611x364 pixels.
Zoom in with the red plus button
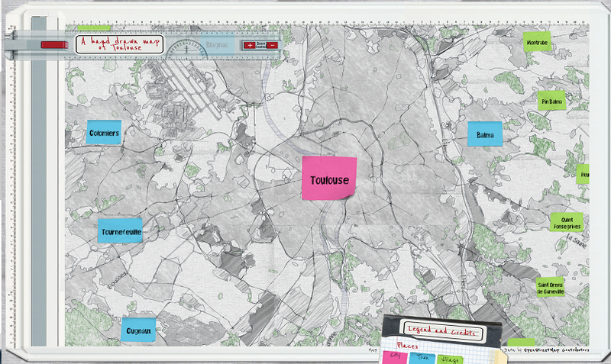(250, 46)
